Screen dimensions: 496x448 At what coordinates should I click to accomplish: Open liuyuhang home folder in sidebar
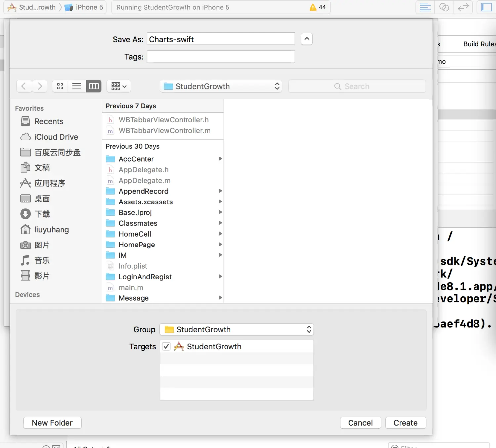pyautogui.click(x=45, y=230)
